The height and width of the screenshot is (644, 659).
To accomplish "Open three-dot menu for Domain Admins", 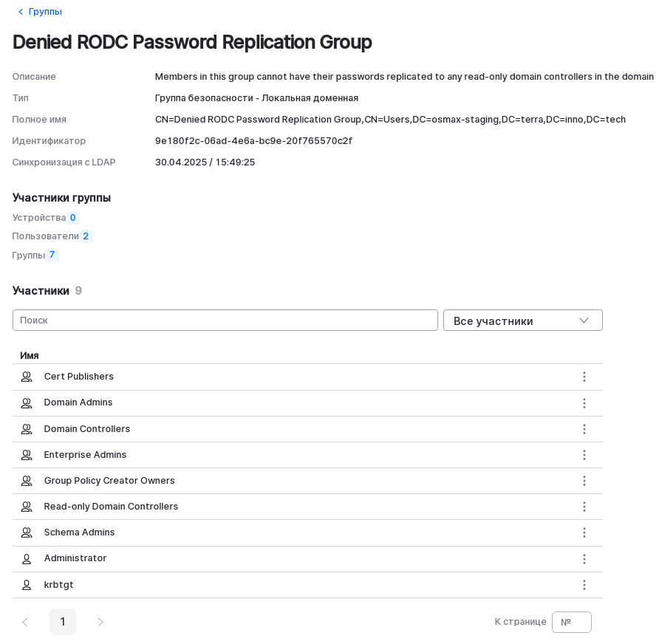I will pos(584,403).
